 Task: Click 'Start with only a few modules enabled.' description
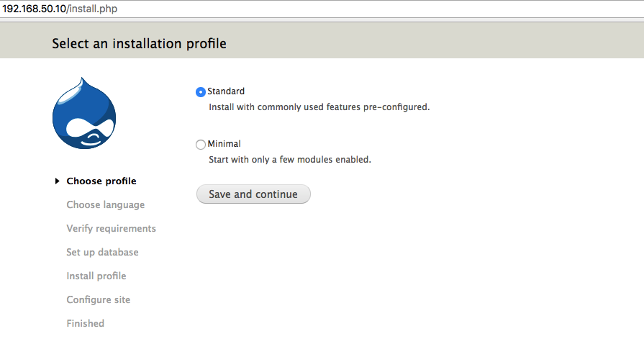290,160
